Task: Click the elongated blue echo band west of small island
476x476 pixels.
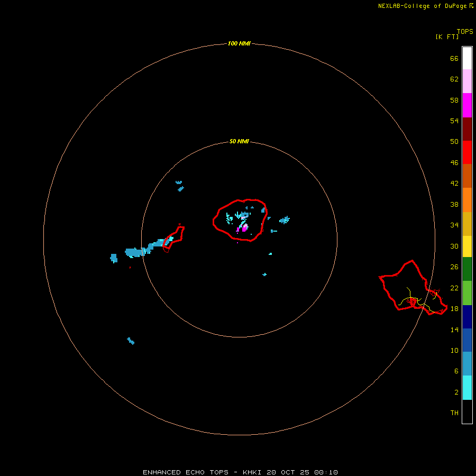Action: (x=149, y=248)
